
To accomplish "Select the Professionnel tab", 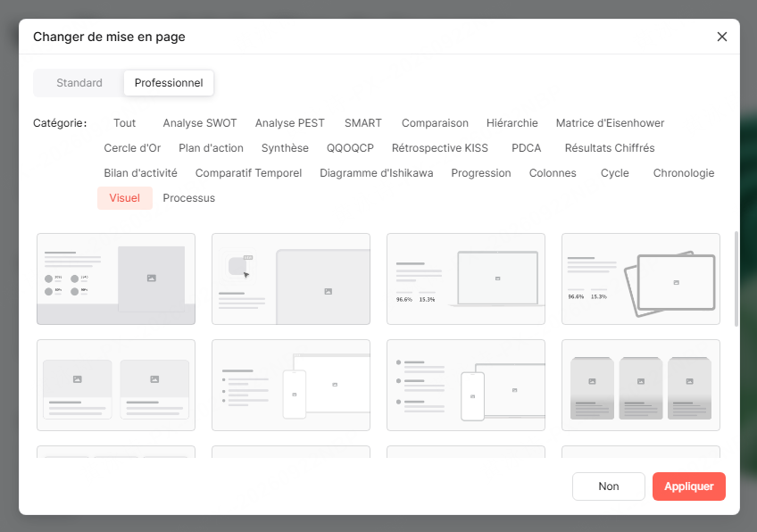I will (169, 83).
